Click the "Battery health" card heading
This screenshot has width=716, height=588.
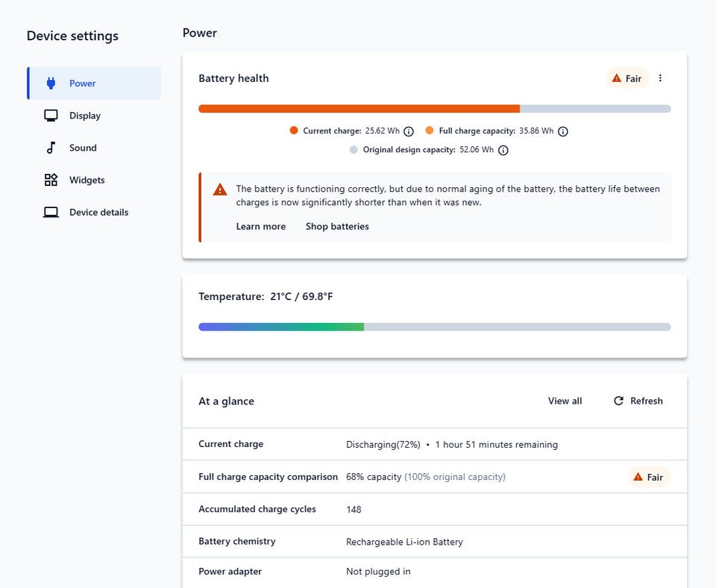(233, 78)
